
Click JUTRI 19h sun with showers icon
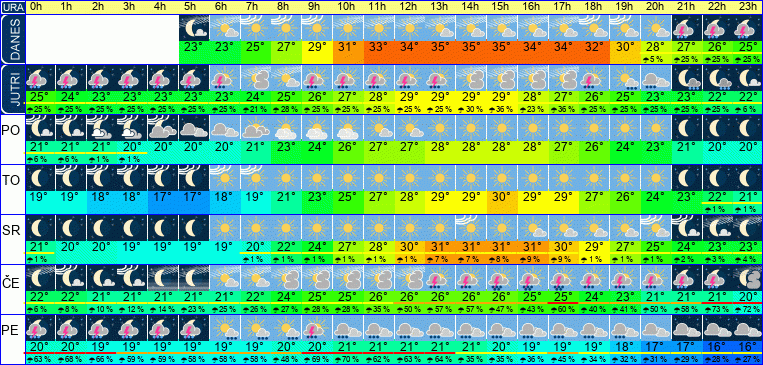tap(625, 77)
